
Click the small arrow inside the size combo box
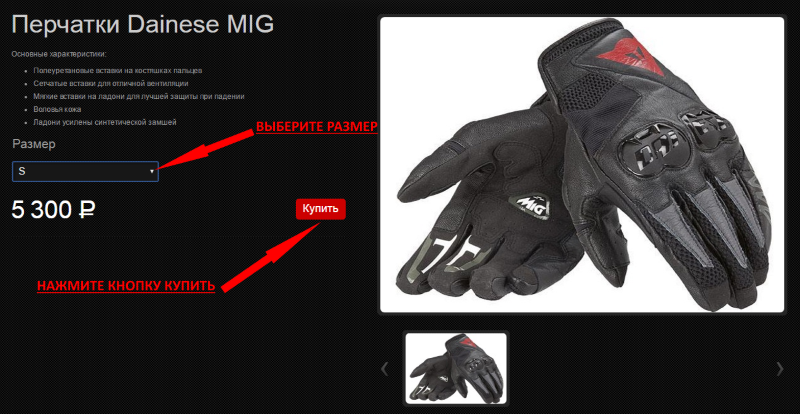(x=152, y=172)
